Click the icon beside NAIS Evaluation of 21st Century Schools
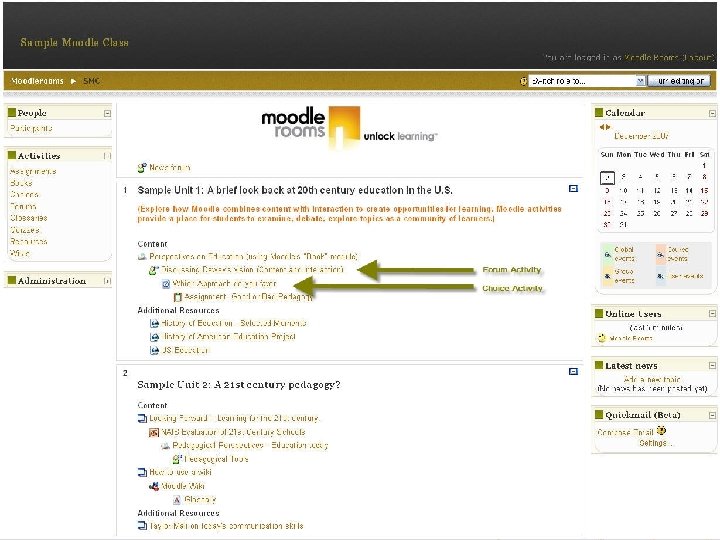Screen dimensions: 720x540 154,432
